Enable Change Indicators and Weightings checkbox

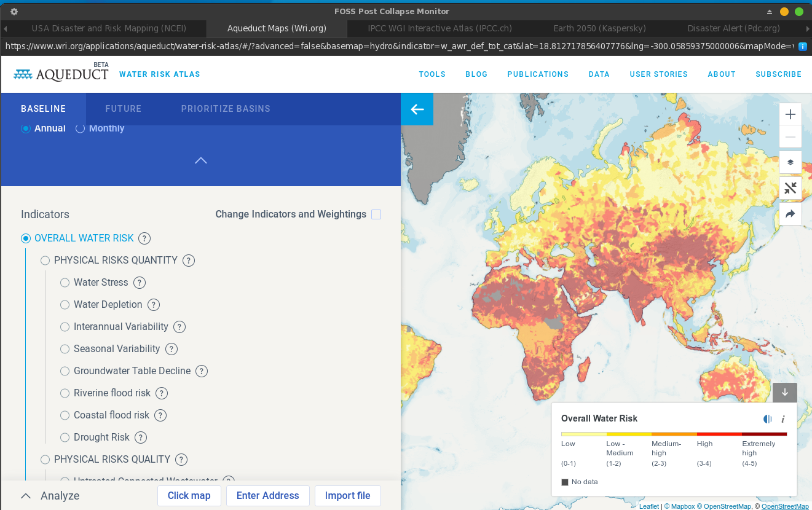pyautogui.click(x=376, y=214)
